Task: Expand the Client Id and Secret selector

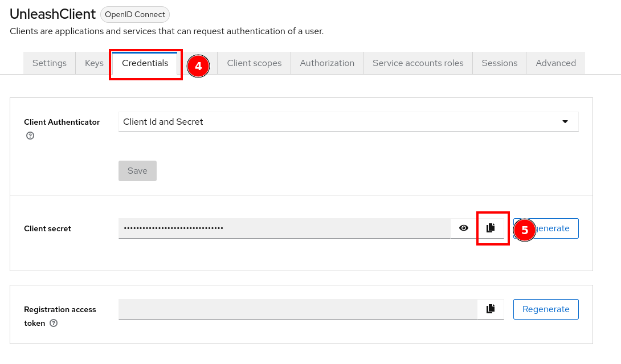Action: click(x=565, y=121)
